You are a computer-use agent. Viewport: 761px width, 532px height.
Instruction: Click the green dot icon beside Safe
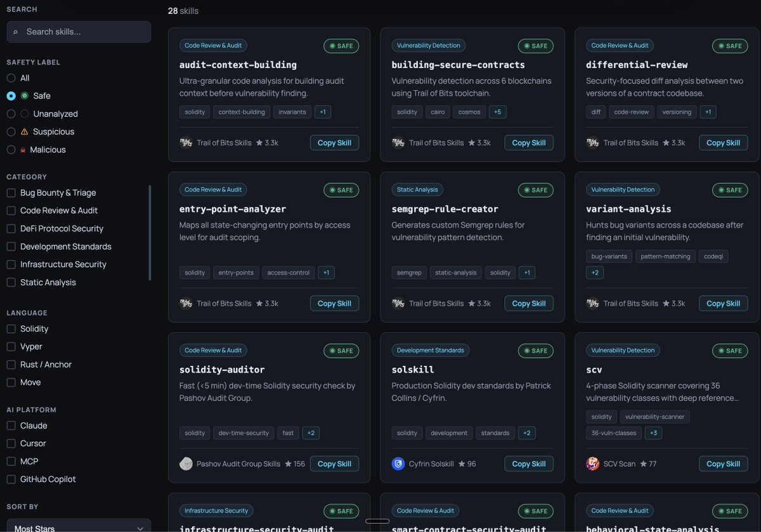pyautogui.click(x=25, y=96)
